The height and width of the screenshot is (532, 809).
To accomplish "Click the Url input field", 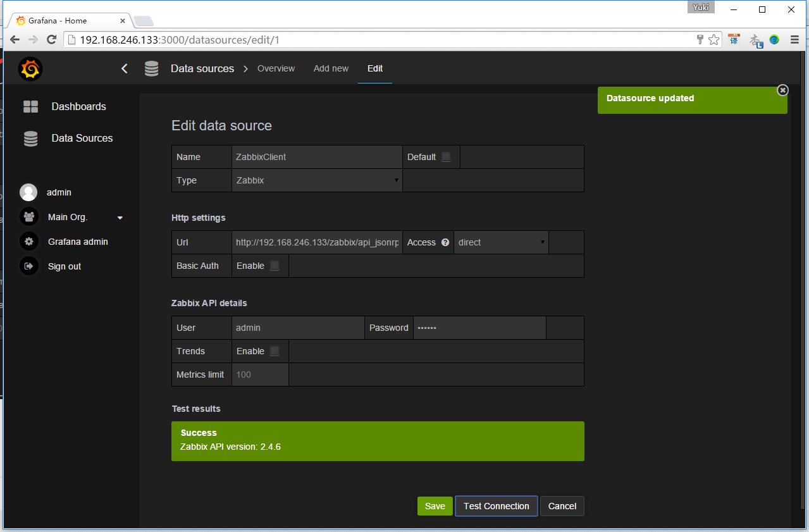I will (318, 242).
